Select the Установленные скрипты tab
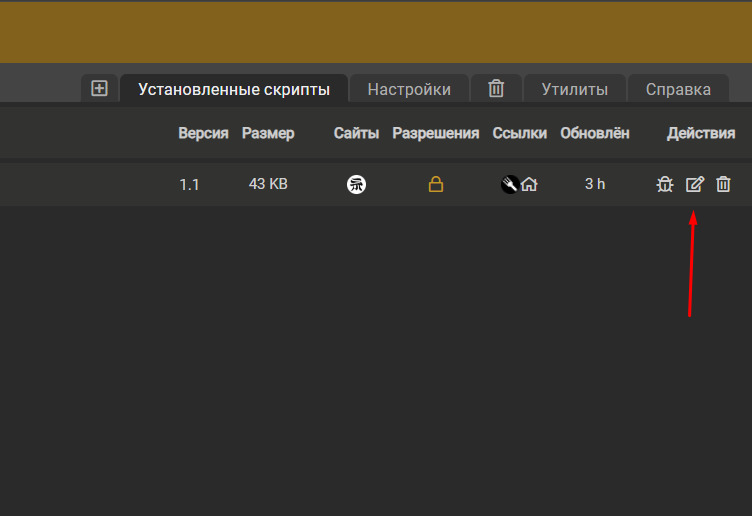This screenshot has width=752, height=516. click(x=234, y=89)
